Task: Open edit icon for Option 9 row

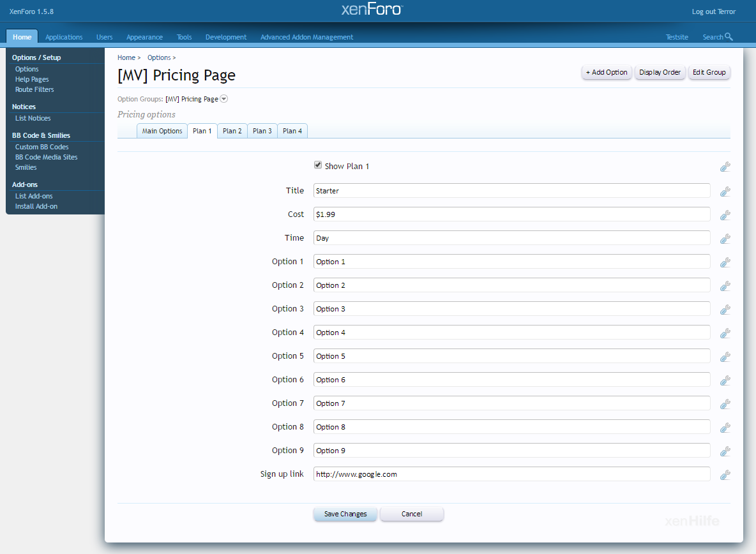Action: click(725, 451)
